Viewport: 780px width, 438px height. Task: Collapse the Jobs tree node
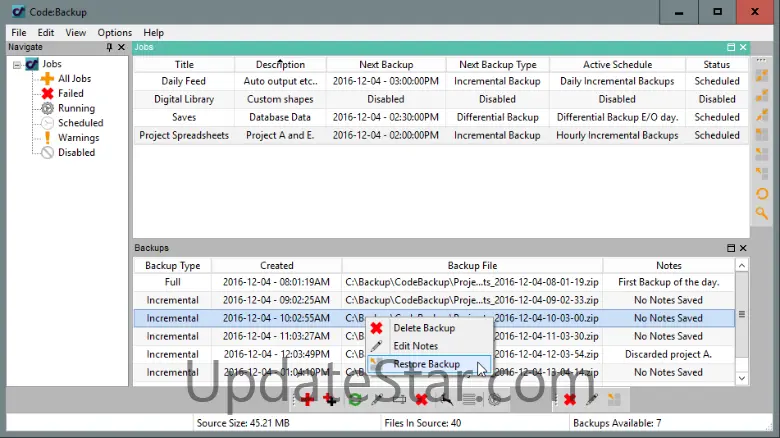tap(17, 65)
